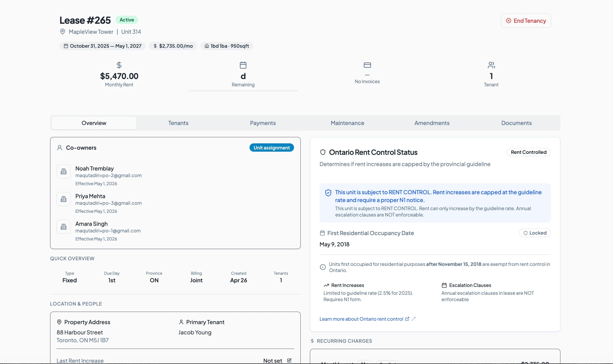Click the building icon next to Amara Singh
Screen dimensions: 613x364
click(x=64, y=227)
